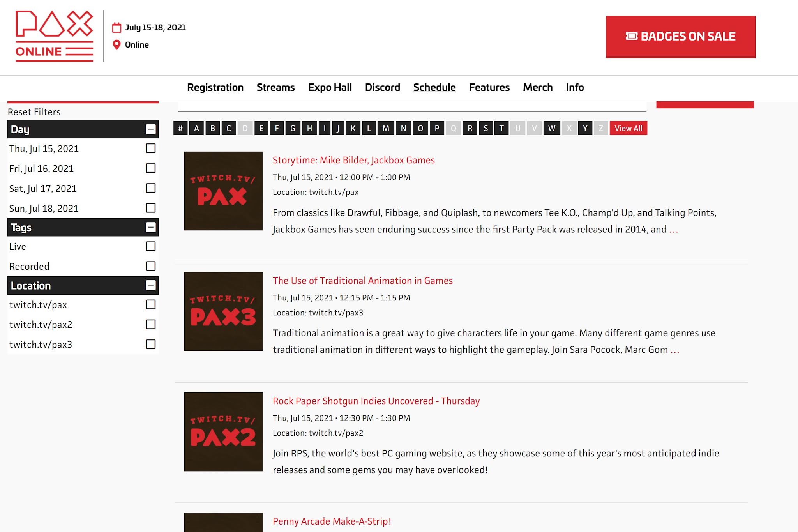Filter events by letter W
The height and width of the screenshot is (532, 798).
pyautogui.click(x=551, y=128)
